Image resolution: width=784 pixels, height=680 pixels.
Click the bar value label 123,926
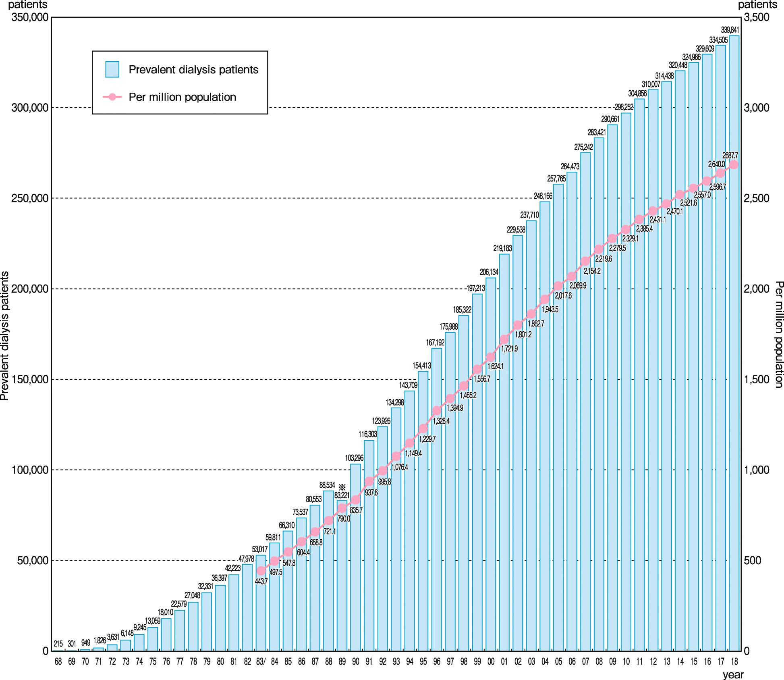pos(381,421)
